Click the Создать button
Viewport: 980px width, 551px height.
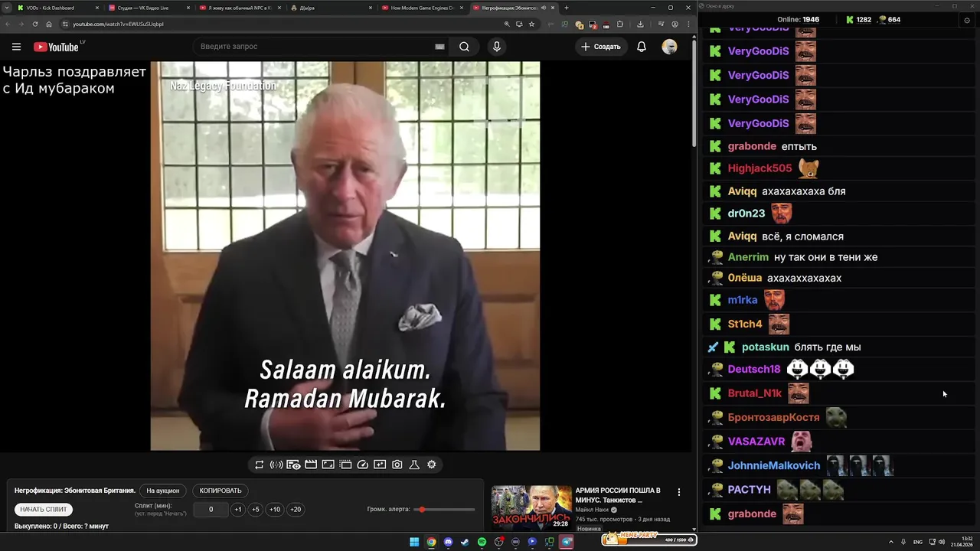click(x=601, y=47)
